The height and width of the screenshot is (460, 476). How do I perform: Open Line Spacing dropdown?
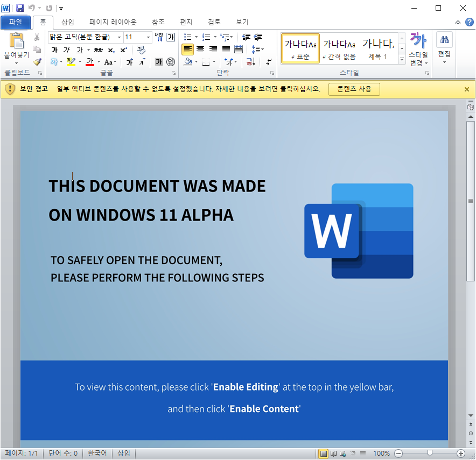coord(258,49)
